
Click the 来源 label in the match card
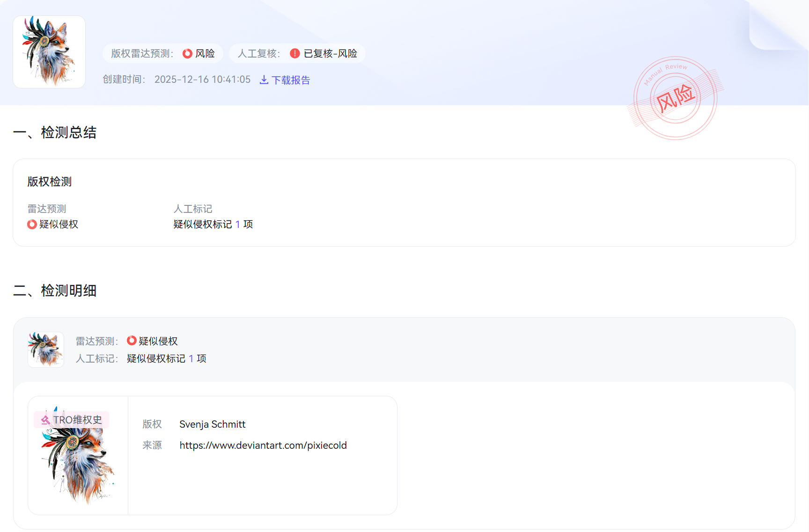point(152,445)
